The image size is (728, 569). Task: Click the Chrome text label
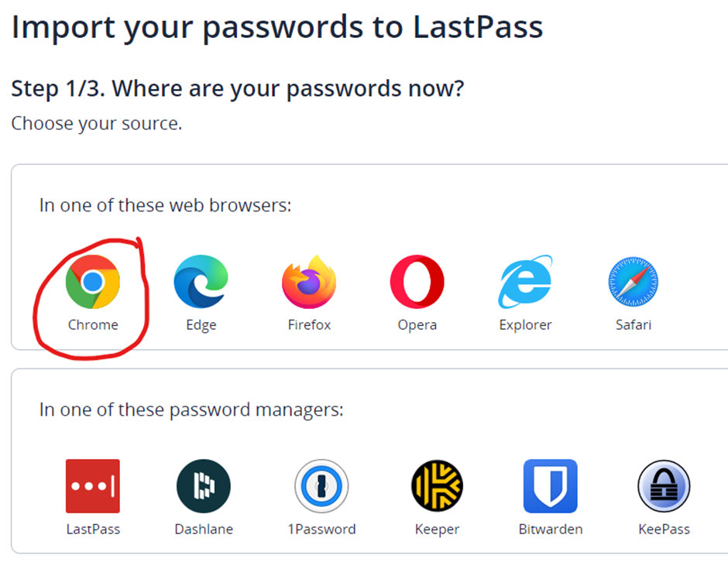tap(93, 325)
